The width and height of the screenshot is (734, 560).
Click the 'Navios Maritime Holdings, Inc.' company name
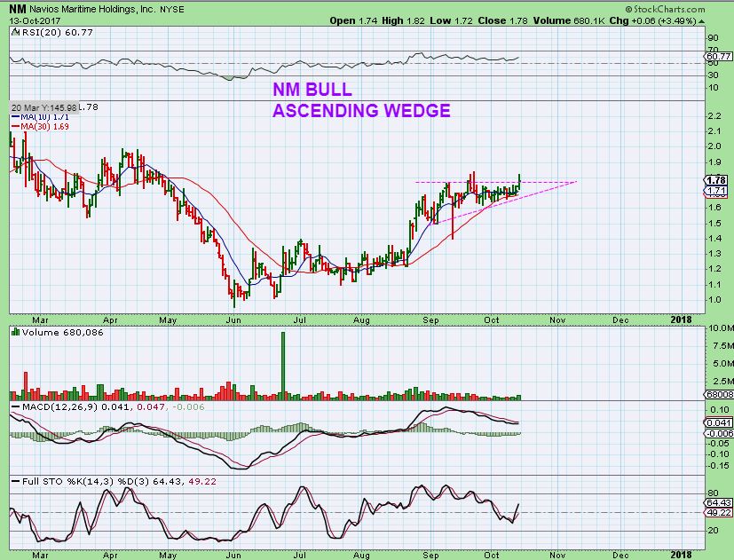[x=92, y=10]
